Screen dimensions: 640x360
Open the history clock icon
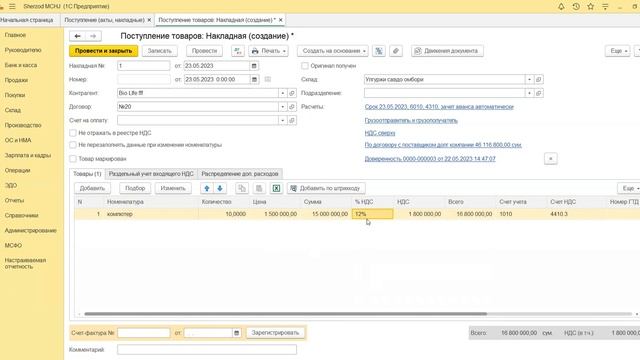coord(576,7)
